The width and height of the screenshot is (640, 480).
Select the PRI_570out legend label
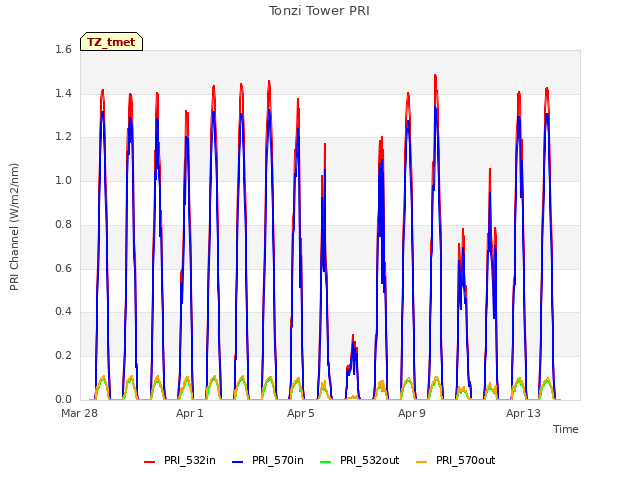tap(465, 460)
